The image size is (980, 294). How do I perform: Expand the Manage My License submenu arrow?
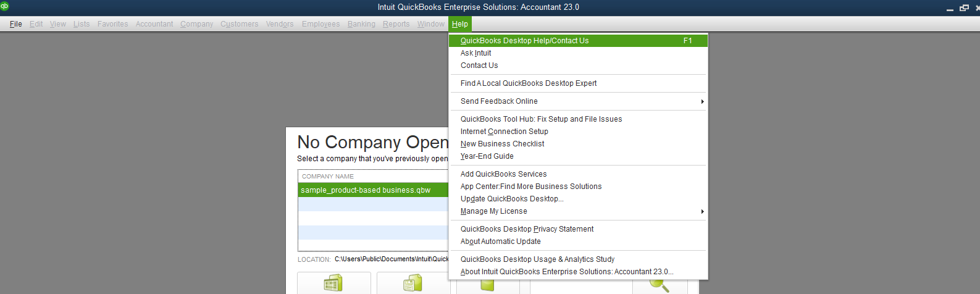tap(702, 211)
